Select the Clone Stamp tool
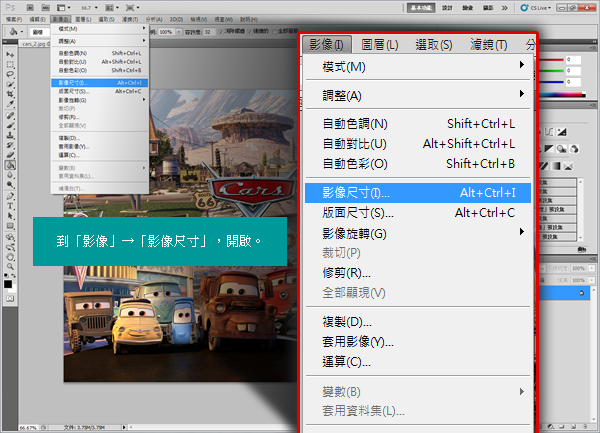The height and width of the screenshot is (433, 600). pos(10,135)
